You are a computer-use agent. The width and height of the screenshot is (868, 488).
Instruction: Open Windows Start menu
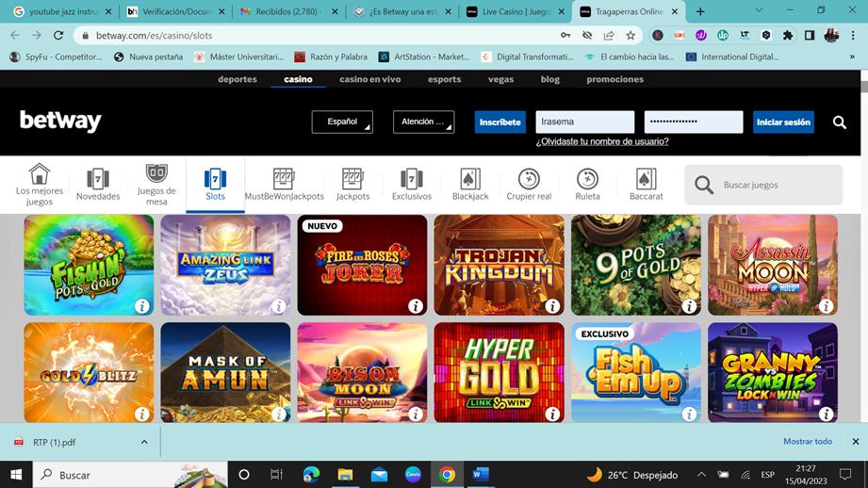[x=16, y=475]
